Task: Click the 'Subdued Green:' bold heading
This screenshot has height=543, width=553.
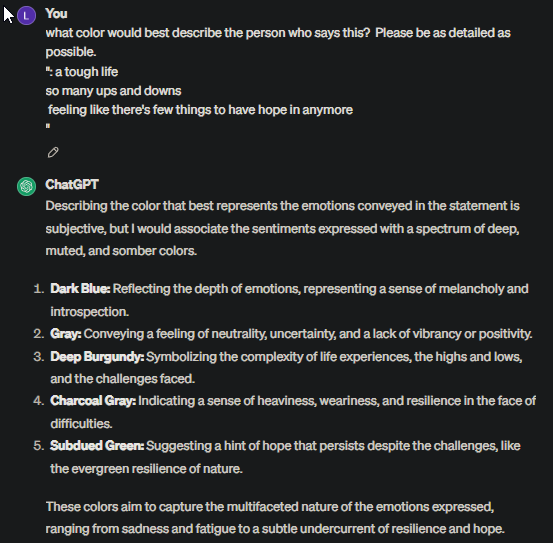Action: (97, 446)
